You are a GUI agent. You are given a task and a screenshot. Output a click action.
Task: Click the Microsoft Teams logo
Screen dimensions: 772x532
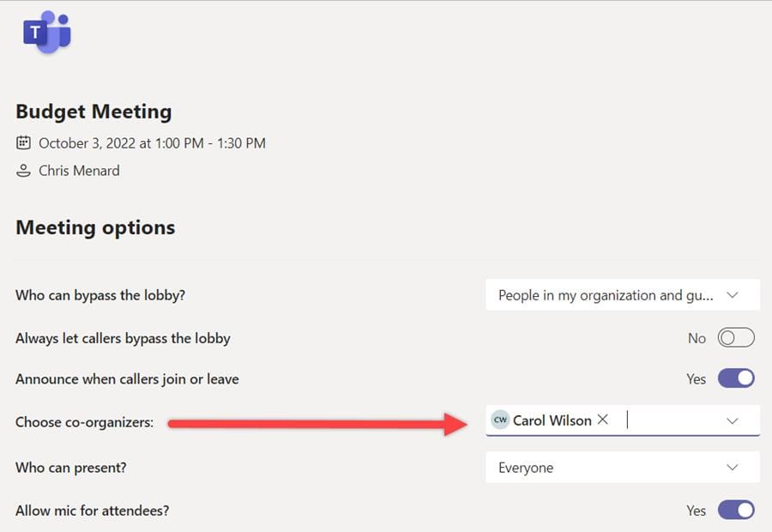pos(47,33)
